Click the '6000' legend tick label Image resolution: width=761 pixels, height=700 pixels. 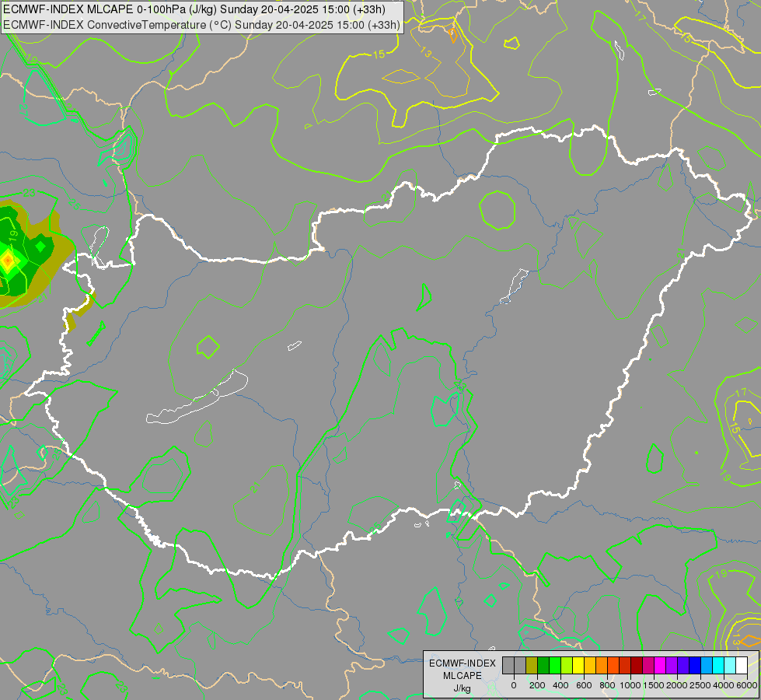pos(747,685)
